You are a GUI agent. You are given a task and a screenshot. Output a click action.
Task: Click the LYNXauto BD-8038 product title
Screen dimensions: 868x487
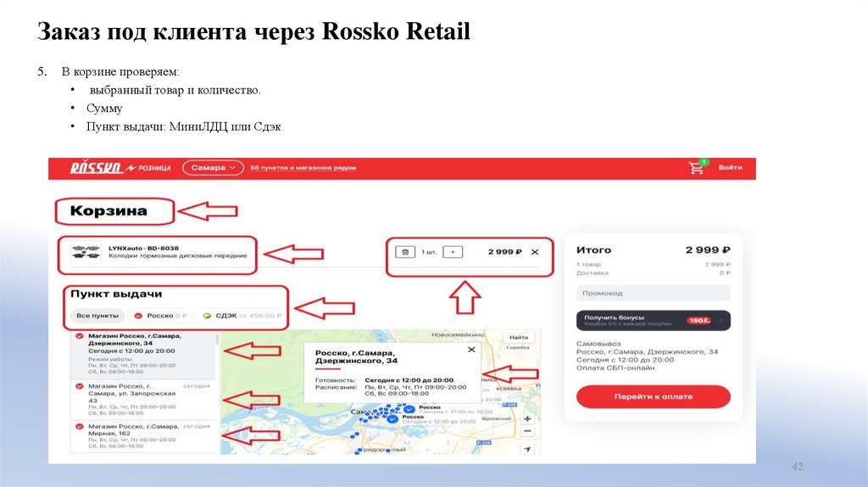point(143,249)
